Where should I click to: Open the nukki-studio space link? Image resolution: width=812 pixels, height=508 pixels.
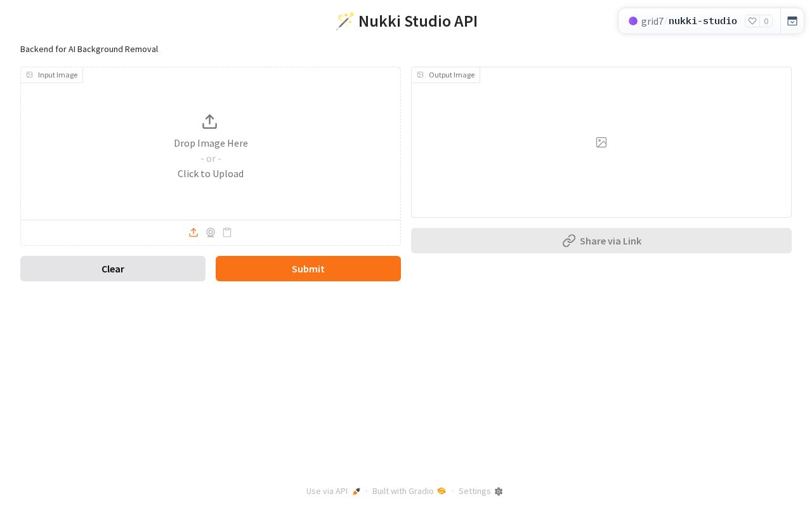pyautogui.click(x=703, y=21)
